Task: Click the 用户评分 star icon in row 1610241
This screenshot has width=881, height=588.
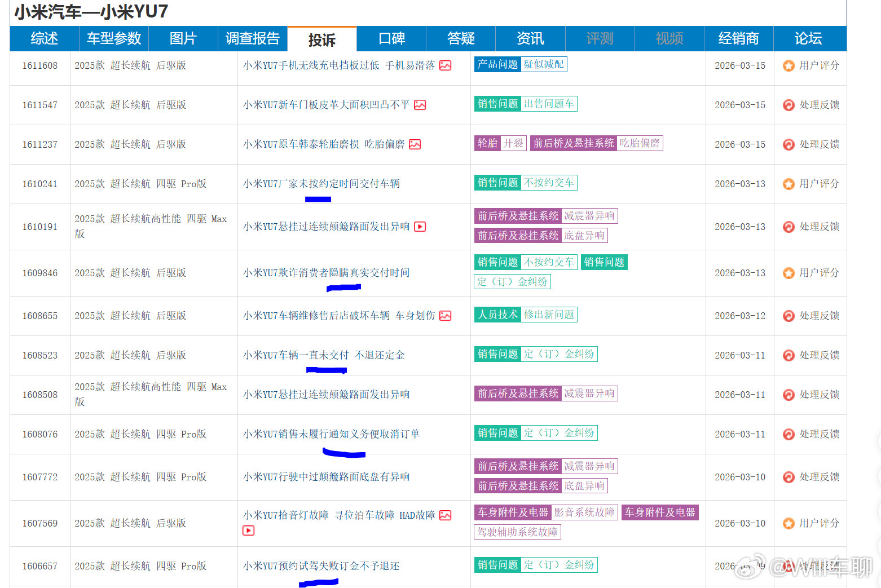Action: pos(789,184)
